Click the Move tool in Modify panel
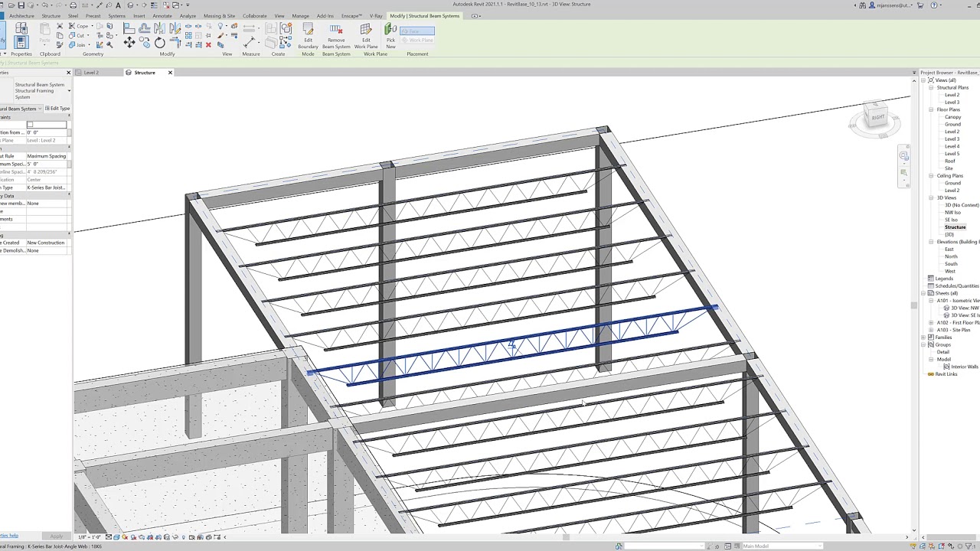Screen dimensions: 980x551 (129, 43)
